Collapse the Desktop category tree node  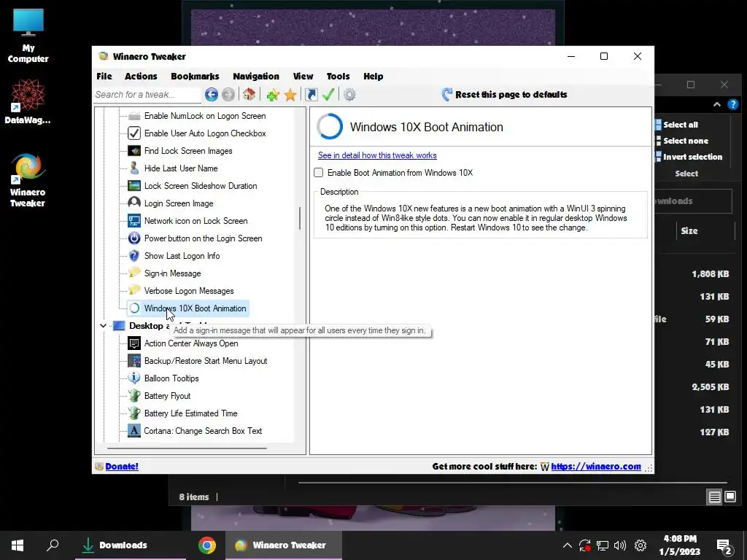point(103,326)
